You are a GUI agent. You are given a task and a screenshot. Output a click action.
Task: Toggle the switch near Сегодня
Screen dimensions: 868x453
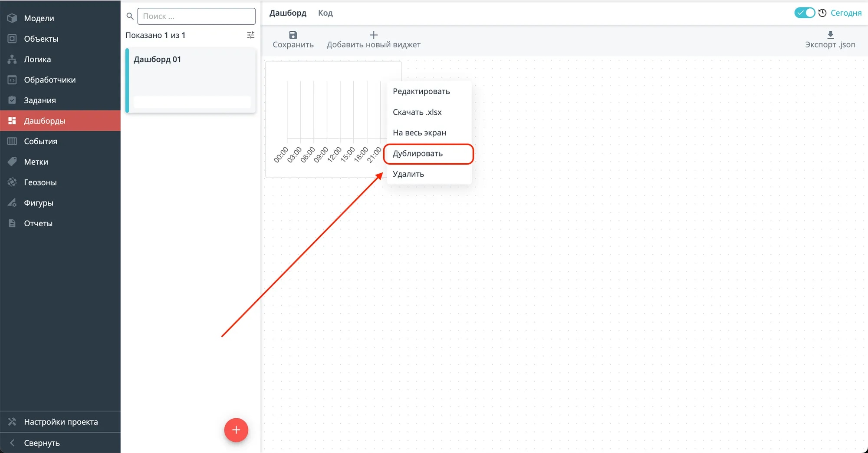click(804, 13)
